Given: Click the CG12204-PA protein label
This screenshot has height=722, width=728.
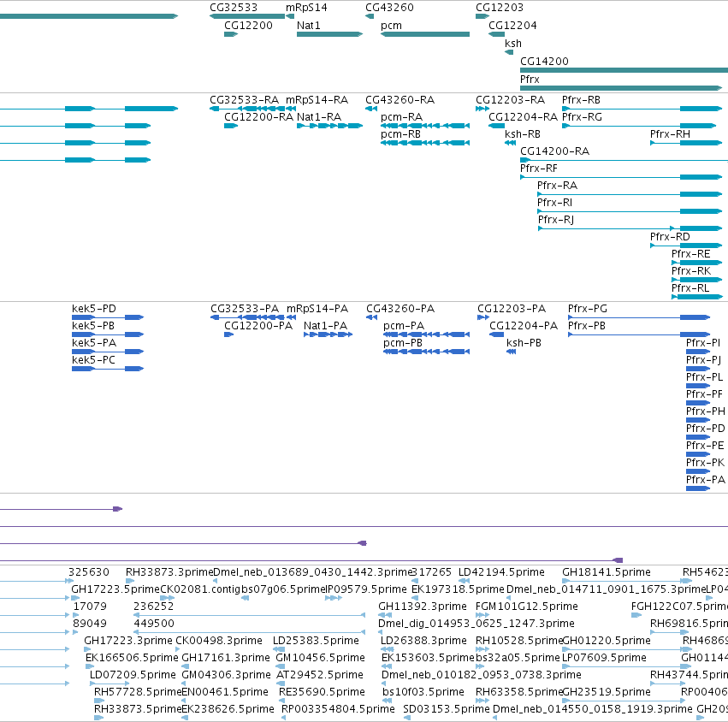Looking at the screenshot, I should coord(524,326).
